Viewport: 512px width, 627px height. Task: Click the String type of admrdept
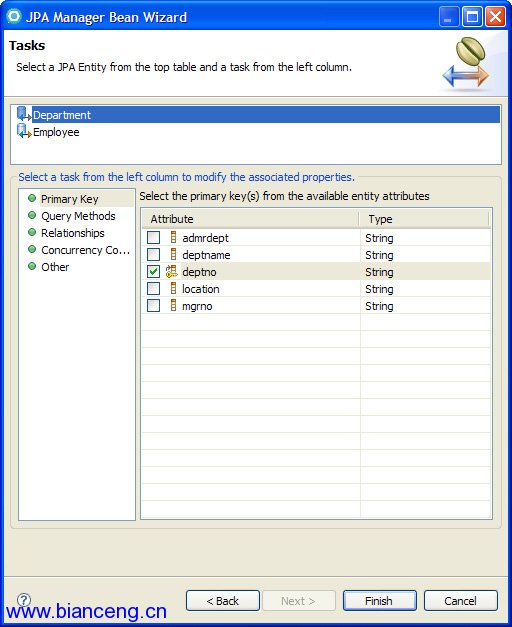click(x=379, y=238)
